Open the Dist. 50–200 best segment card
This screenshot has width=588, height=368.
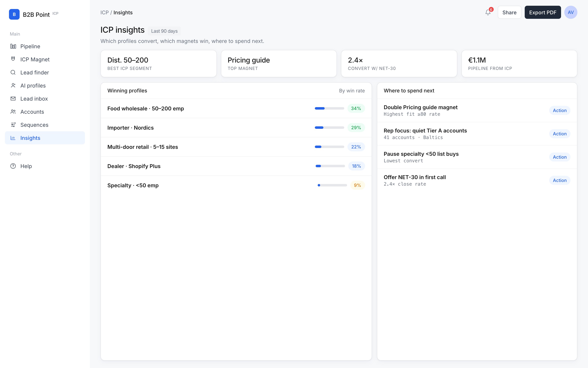click(158, 64)
